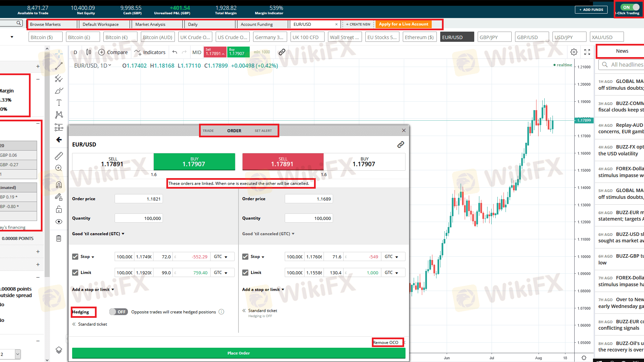Screen dimensions: 644x362
Task: Select the trend line drawing tool
Action: (x=59, y=66)
